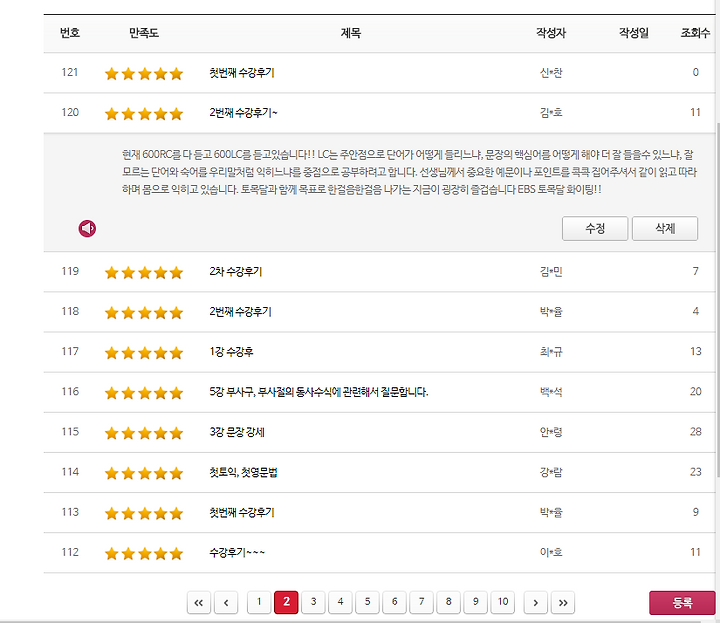Click star rating of review 114

[144, 473]
